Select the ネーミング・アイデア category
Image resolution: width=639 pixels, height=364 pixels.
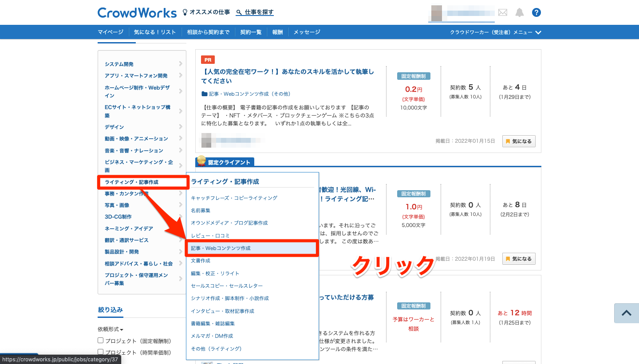[x=129, y=228]
